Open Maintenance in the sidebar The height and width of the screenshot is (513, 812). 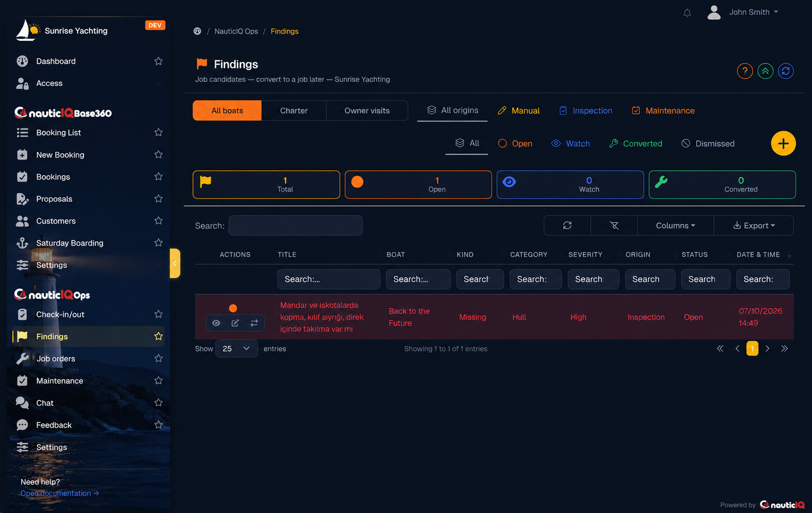60,381
